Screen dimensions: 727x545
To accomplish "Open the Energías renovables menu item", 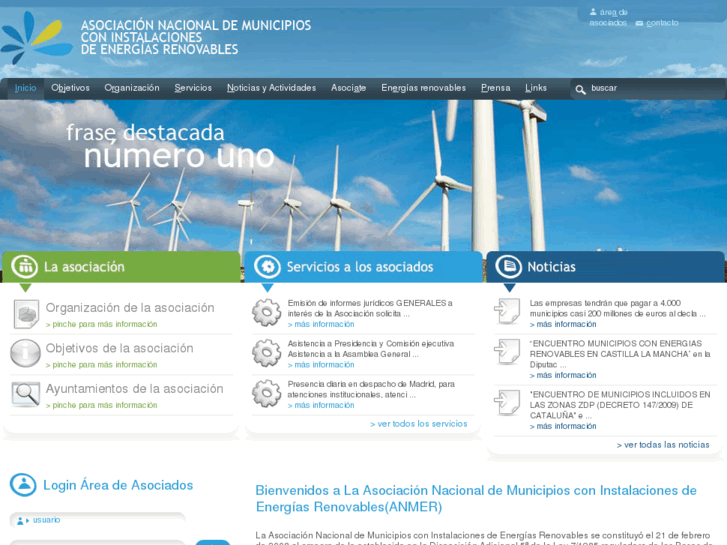I will [424, 88].
